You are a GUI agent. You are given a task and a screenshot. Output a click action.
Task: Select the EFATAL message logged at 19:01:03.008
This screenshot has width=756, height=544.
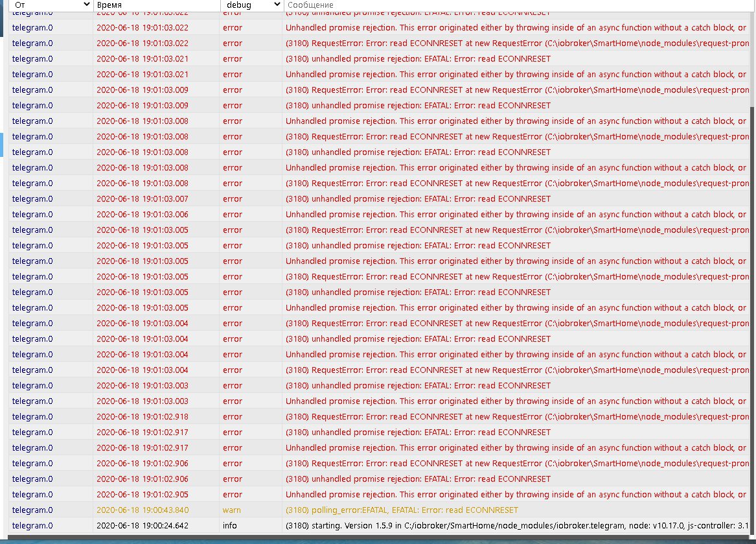tap(418, 152)
